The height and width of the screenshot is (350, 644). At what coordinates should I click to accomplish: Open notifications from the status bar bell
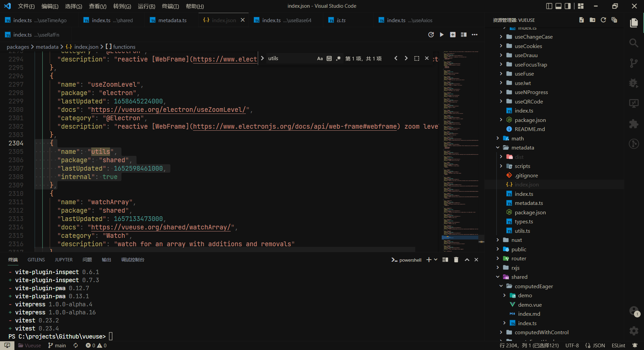(x=635, y=345)
